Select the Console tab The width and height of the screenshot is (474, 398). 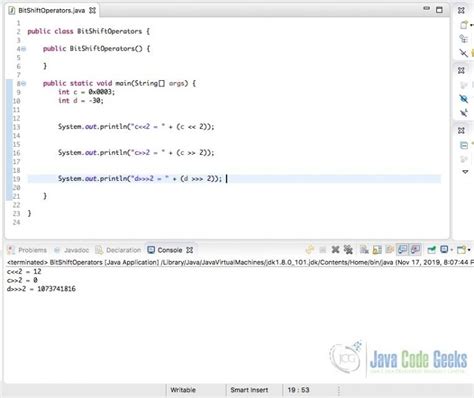[x=170, y=250]
